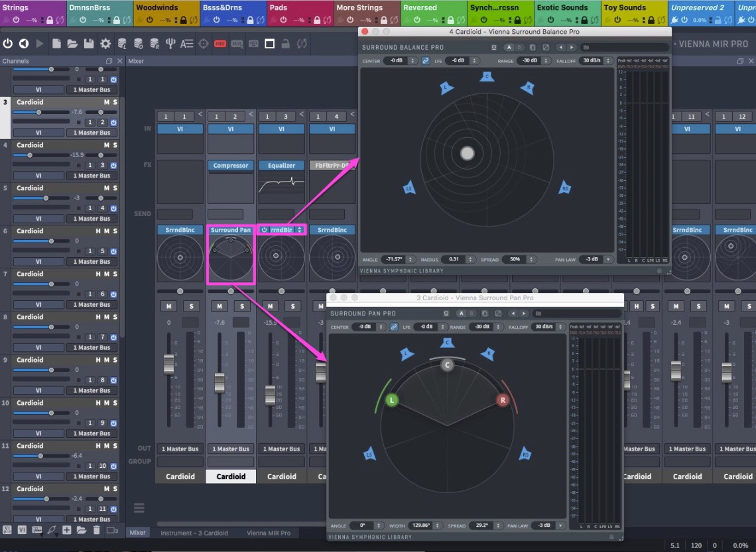The width and height of the screenshot is (756, 552).
Task: Open the Pan Law dropdown in Surround Pan Pro
Action: pyautogui.click(x=561, y=525)
